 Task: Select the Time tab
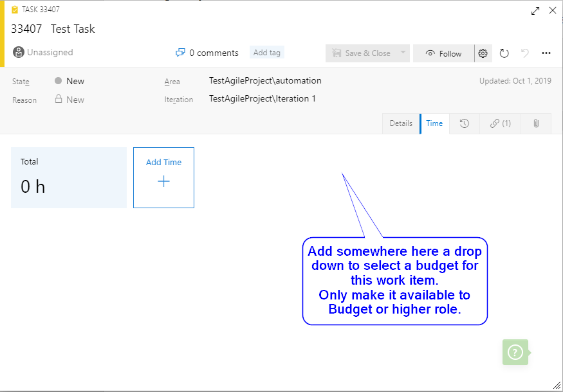tap(434, 123)
